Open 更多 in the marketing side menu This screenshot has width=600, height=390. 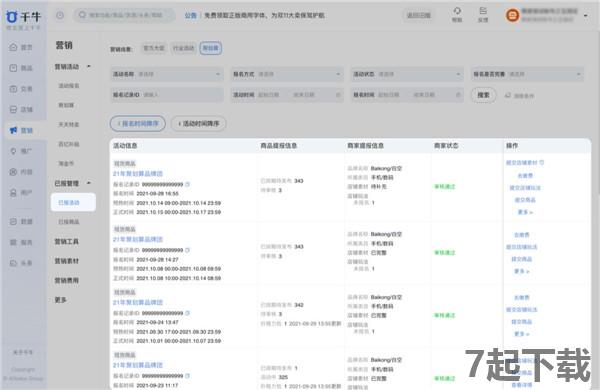click(x=60, y=300)
